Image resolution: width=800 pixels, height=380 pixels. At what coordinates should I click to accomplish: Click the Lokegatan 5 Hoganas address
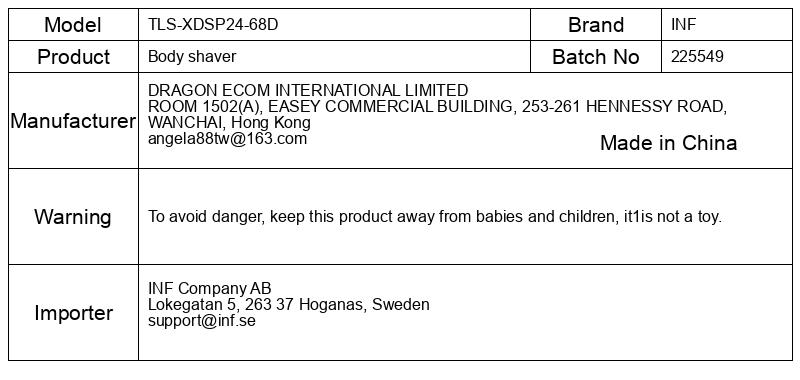[289, 305]
